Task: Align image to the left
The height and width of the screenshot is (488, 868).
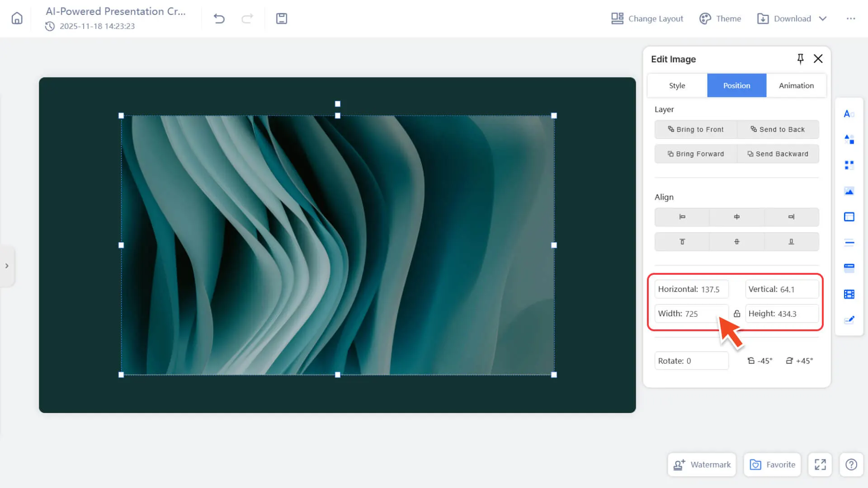Action: pyautogui.click(x=682, y=217)
